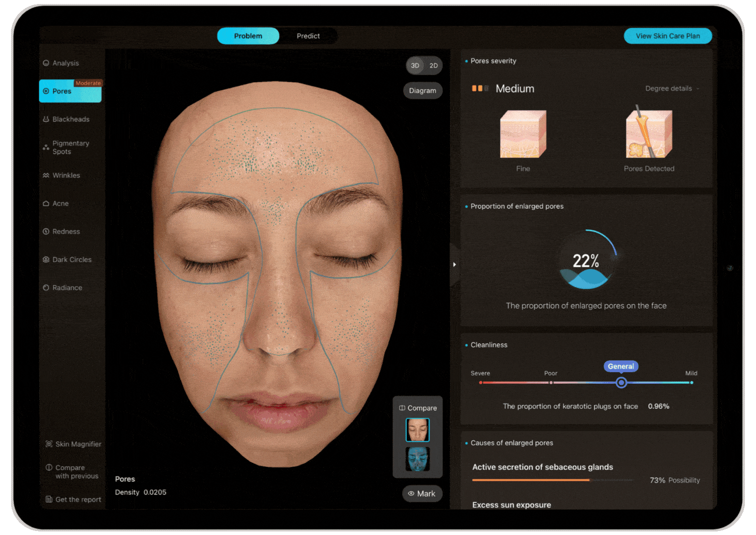Switch face view to 2D
The height and width of the screenshot is (535, 756).
433,66
